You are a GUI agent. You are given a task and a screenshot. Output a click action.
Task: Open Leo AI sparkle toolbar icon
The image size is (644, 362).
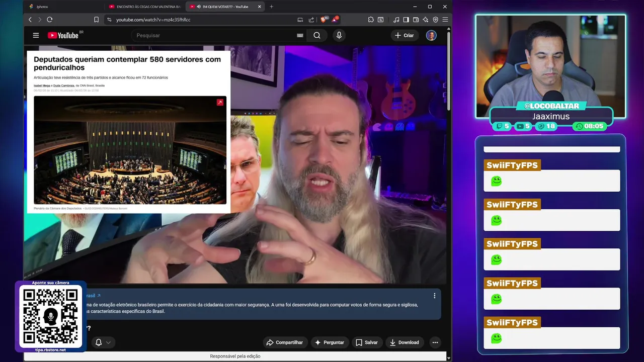pyautogui.click(x=426, y=20)
